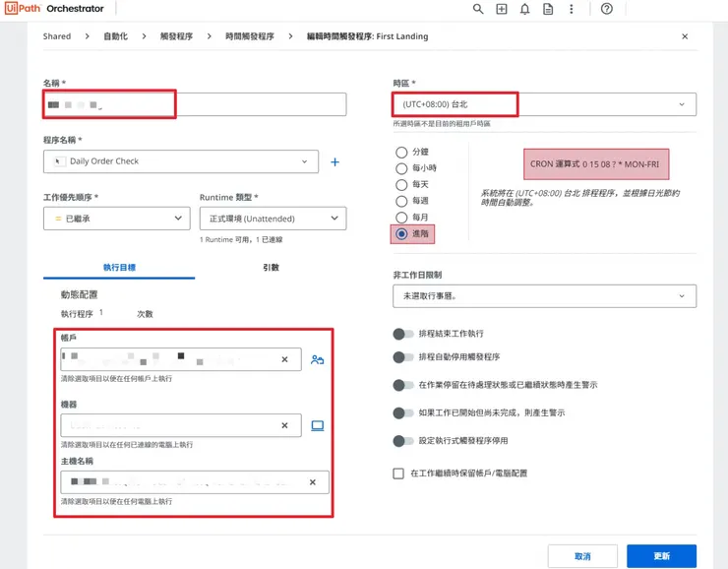Clear the 帳戶 account field
Screen dimensions: 728x569
(x=284, y=359)
